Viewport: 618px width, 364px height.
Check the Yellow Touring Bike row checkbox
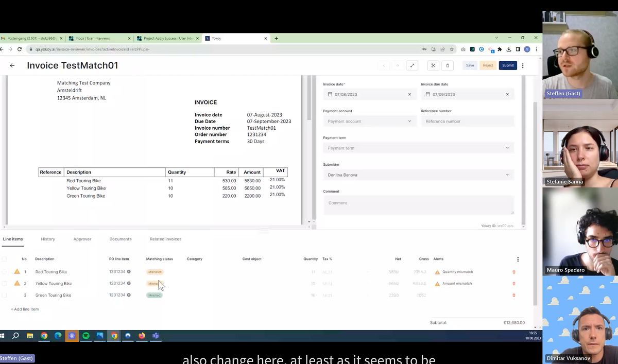(x=4, y=283)
